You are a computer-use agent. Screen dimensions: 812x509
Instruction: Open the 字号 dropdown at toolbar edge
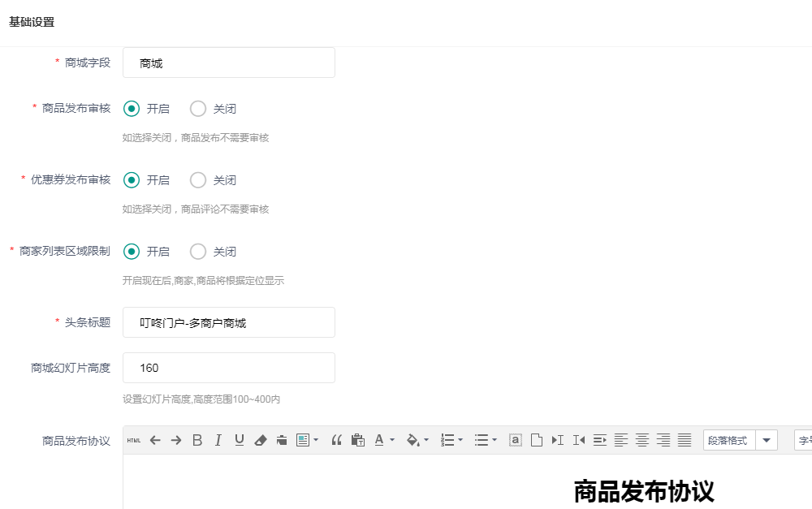click(803, 440)
